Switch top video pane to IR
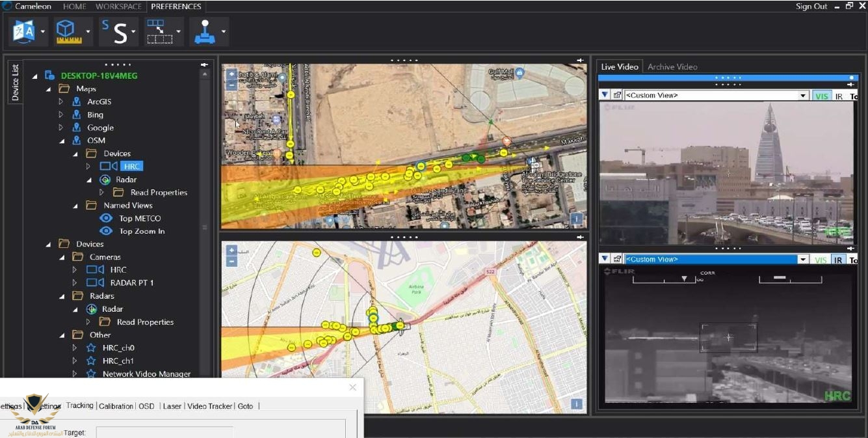 click(x=839, y=96)
